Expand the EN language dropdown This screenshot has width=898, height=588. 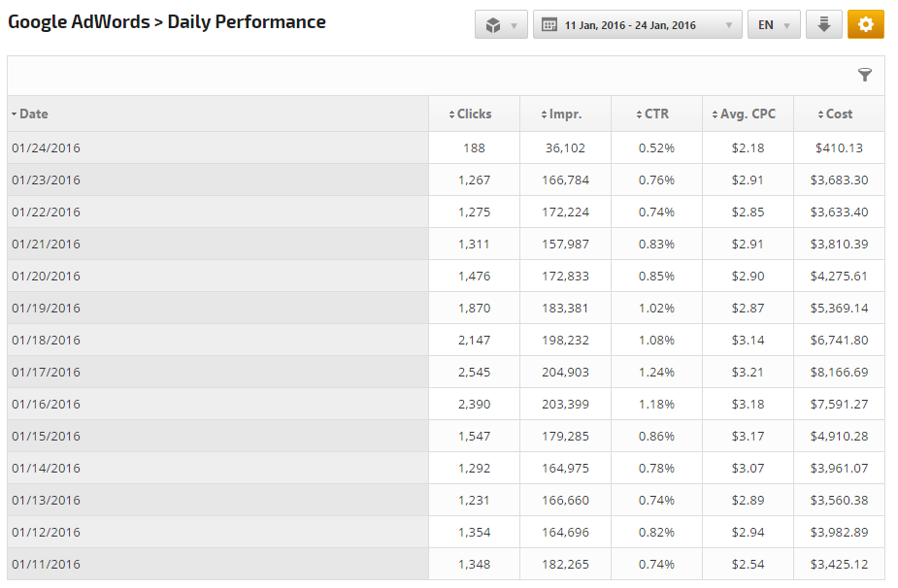pos(774,25)
